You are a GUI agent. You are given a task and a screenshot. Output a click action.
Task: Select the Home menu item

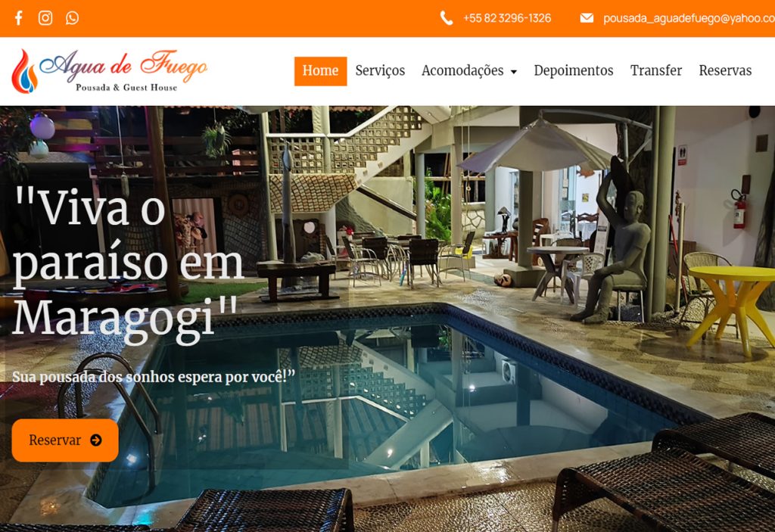pos(320,71)
